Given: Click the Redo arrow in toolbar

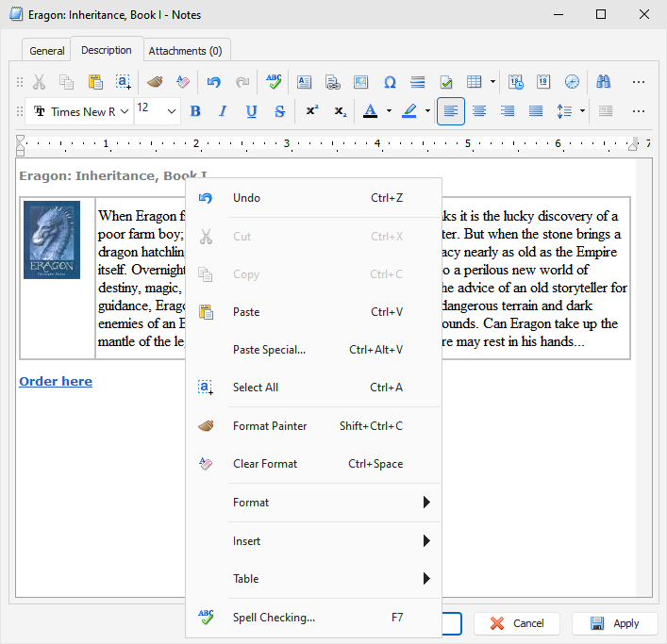Looking at the screenshot, I should pyautogui.click(x=242, y=82).
